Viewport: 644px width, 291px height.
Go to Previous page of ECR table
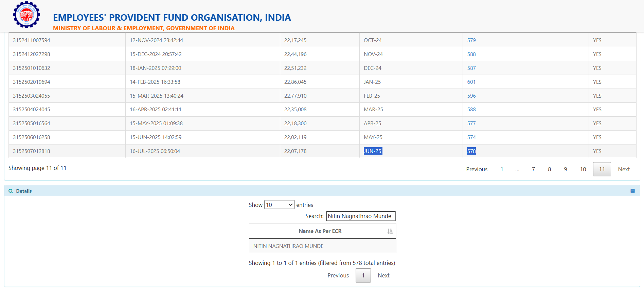[x=477, y=169]
